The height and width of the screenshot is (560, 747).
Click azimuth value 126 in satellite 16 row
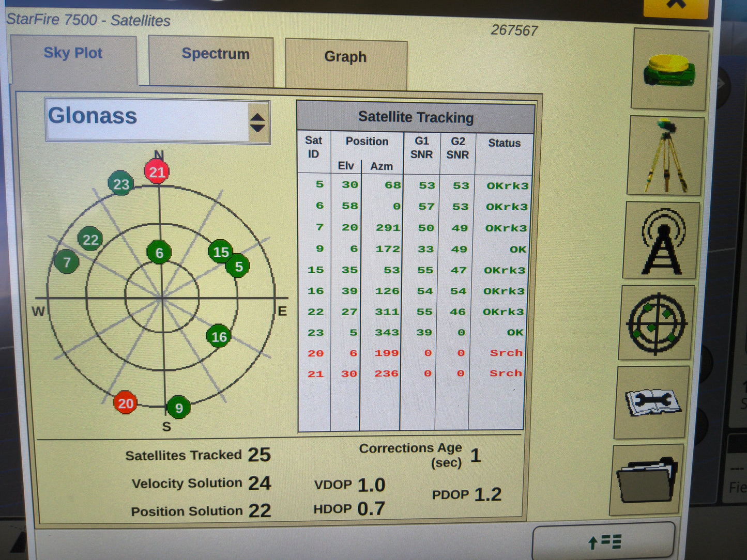[x=387, y=291]
